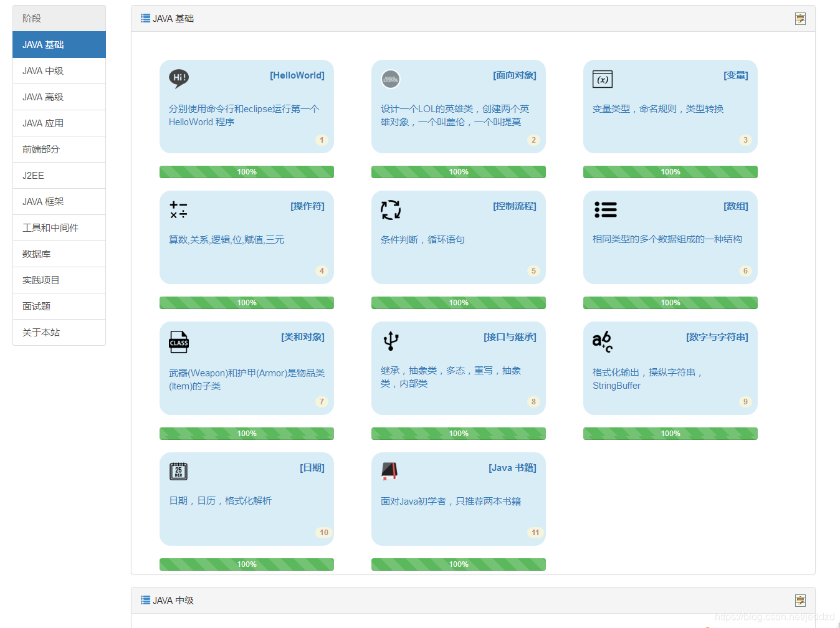Click the operators plus-minus-divide icon
This screenshot has width=840, height=628.
coord(179,210)
